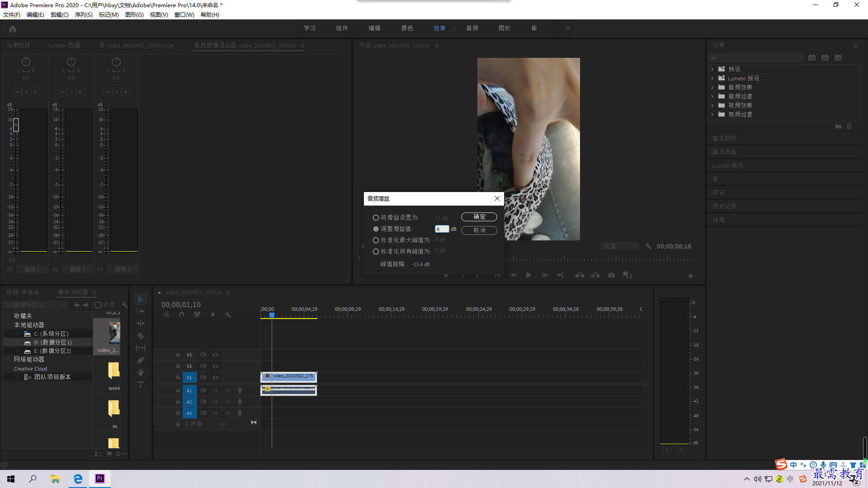Open the Lumetri 颜色 panel
868x488 pixels.
727,165
